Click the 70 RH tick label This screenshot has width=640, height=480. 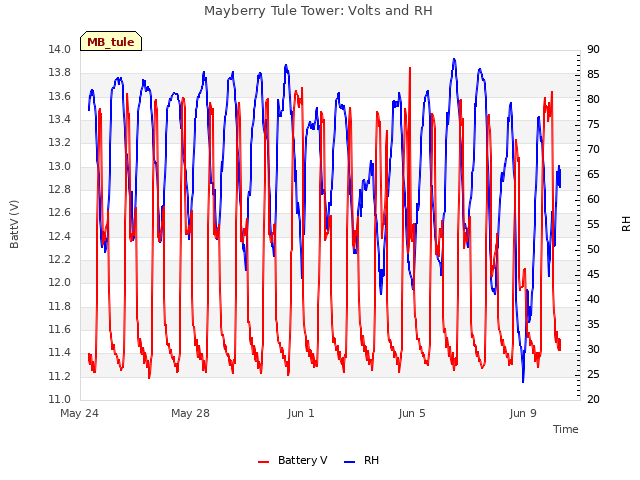click(x=593, y=149)
